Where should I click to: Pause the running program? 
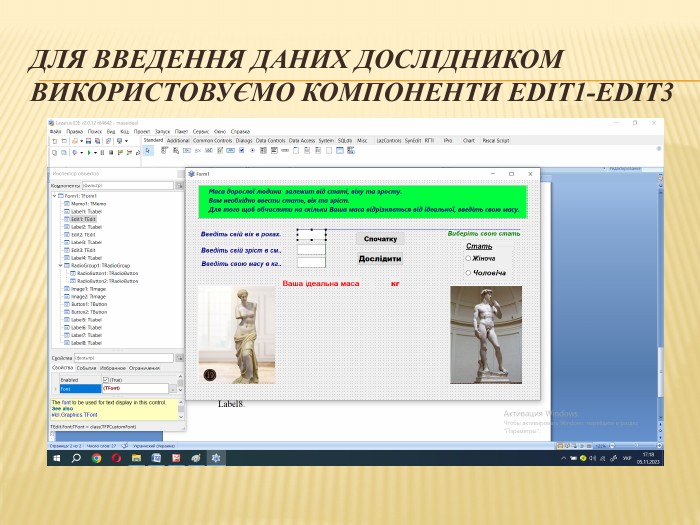pyautogui.click(x=102, y=153)
